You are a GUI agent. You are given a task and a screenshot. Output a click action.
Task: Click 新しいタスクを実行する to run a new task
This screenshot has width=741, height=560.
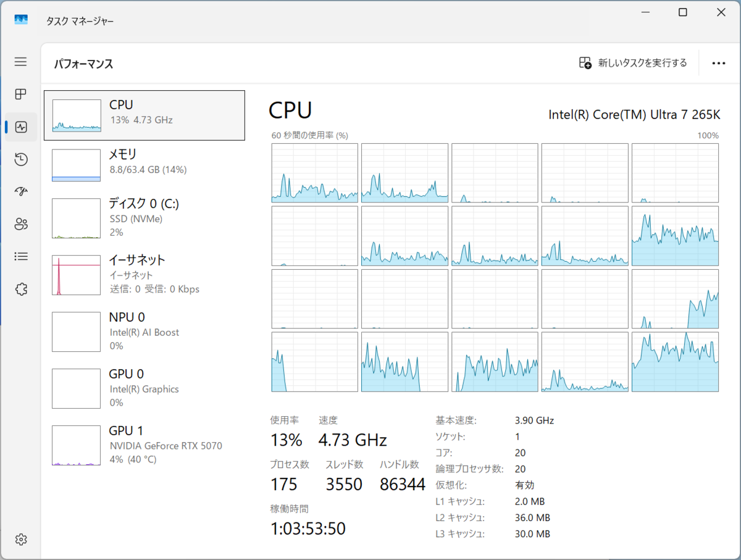[632, 62]
